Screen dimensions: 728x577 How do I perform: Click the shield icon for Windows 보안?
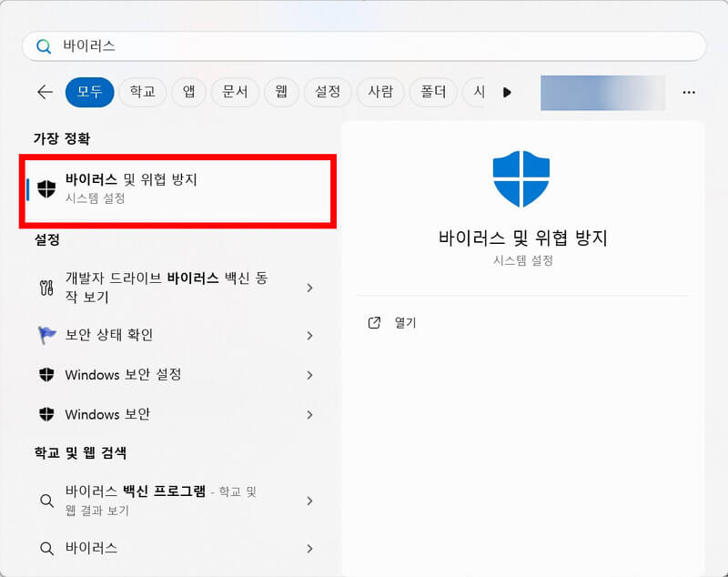tap(46, 415)
